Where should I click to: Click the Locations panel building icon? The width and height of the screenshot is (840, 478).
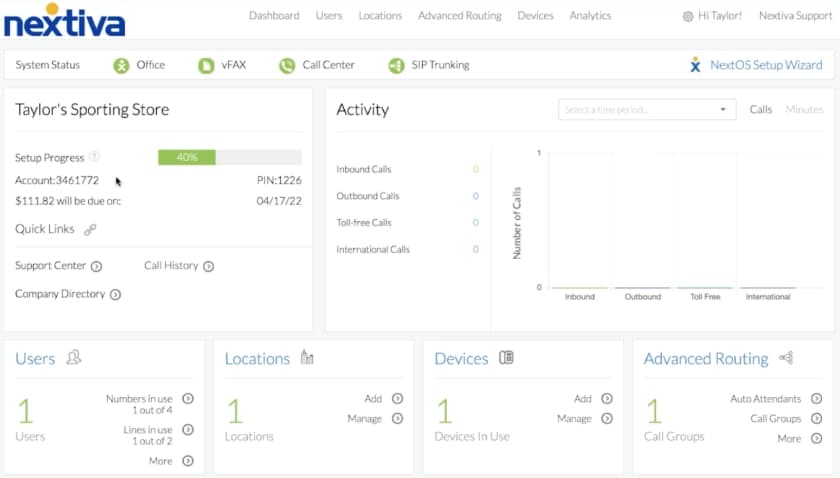pos(307,357)
